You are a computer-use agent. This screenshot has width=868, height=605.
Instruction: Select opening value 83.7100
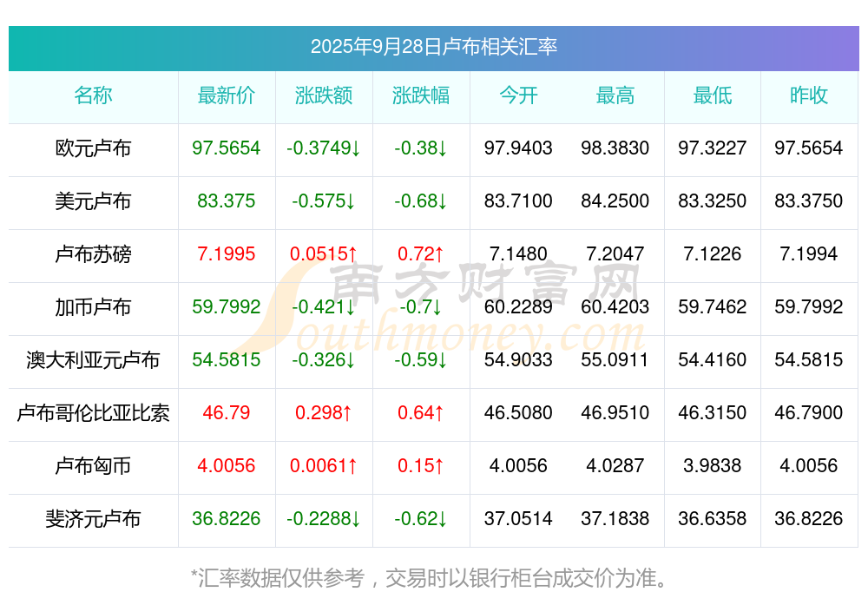click(518, 201)
